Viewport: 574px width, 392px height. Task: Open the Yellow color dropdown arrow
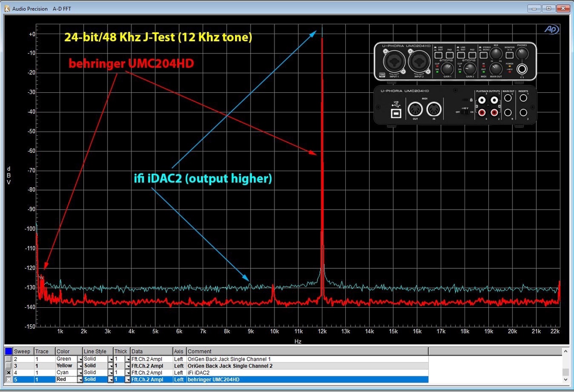pos(80,366)
